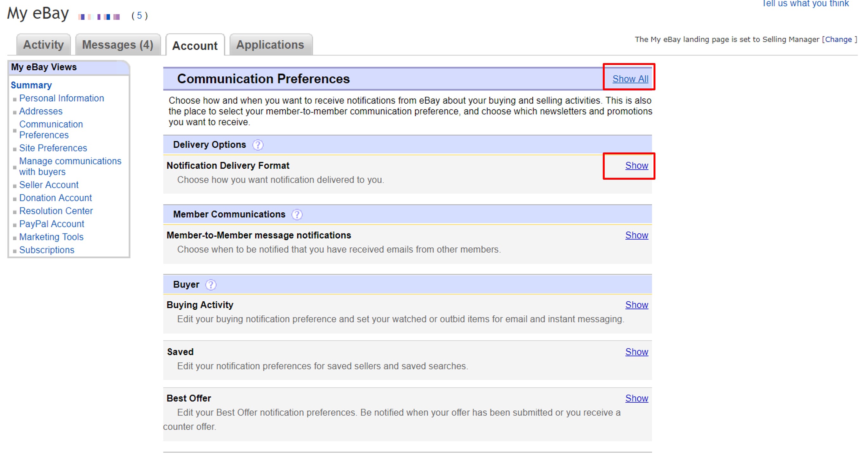Select the Account tab
This screenshot has height=457, width=868.
(195, 45)
